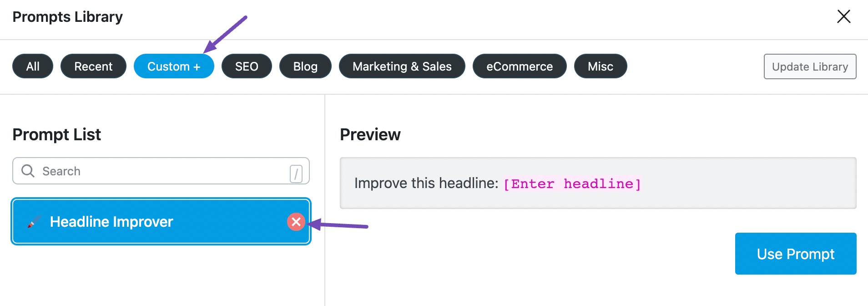Focus the prompt Search field
This screenshot has height=306, width=868.
point(161,171)
